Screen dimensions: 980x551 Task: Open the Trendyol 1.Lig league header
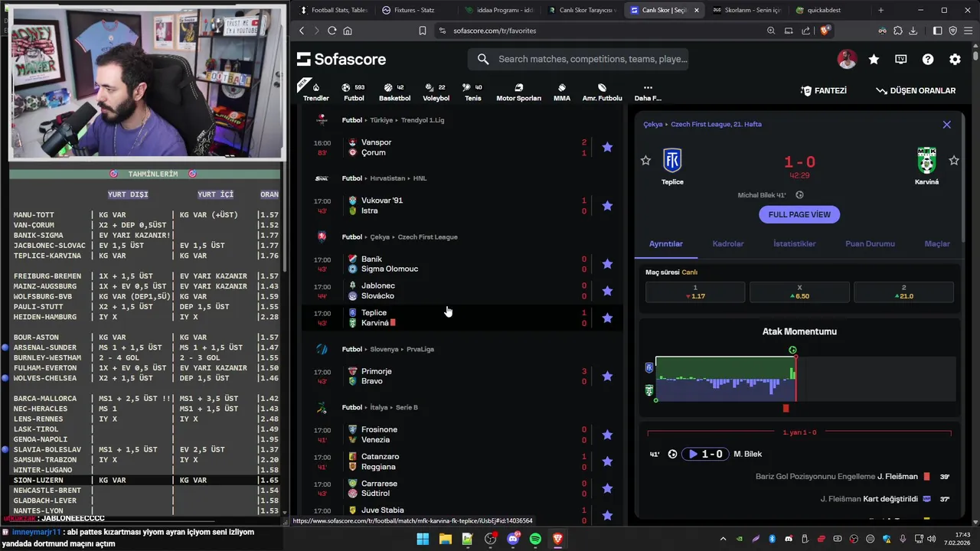[423, 120]
